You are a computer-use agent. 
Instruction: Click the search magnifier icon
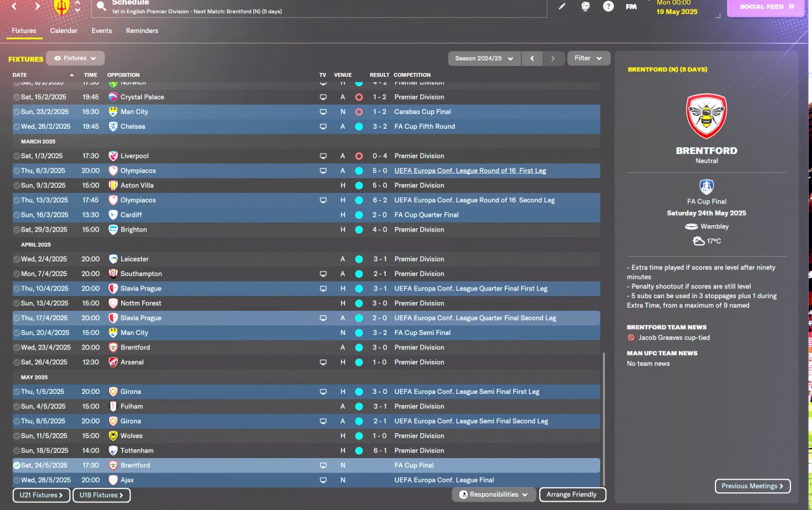pyautogui.click(x=101, y=7)
